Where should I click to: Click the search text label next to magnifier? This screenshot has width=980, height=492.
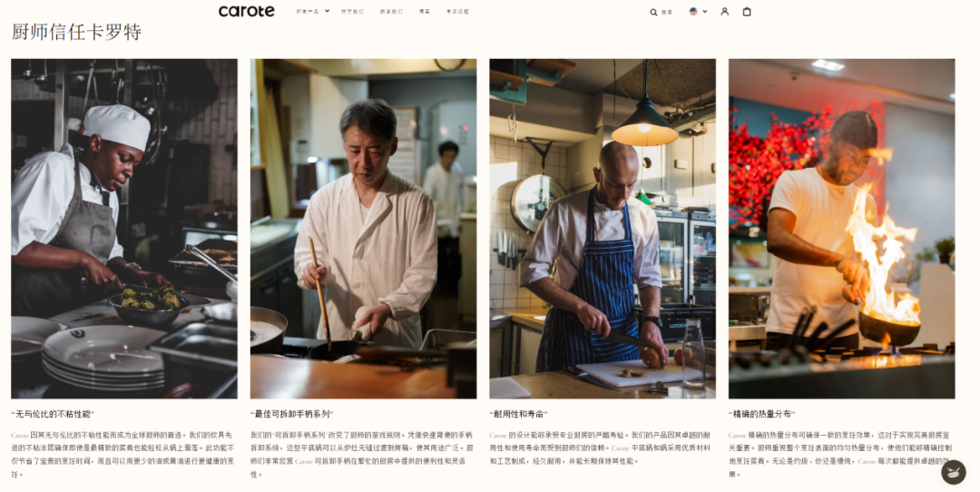point(667,12)
